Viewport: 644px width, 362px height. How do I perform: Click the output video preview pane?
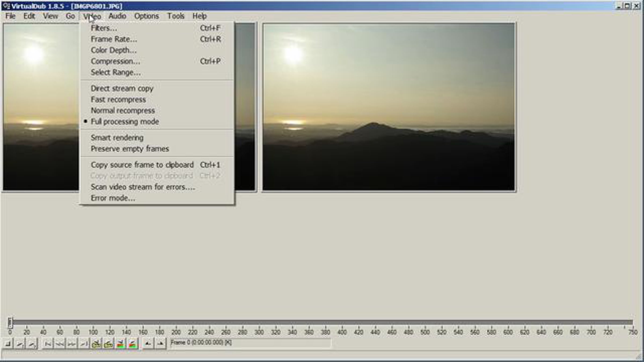389,107
